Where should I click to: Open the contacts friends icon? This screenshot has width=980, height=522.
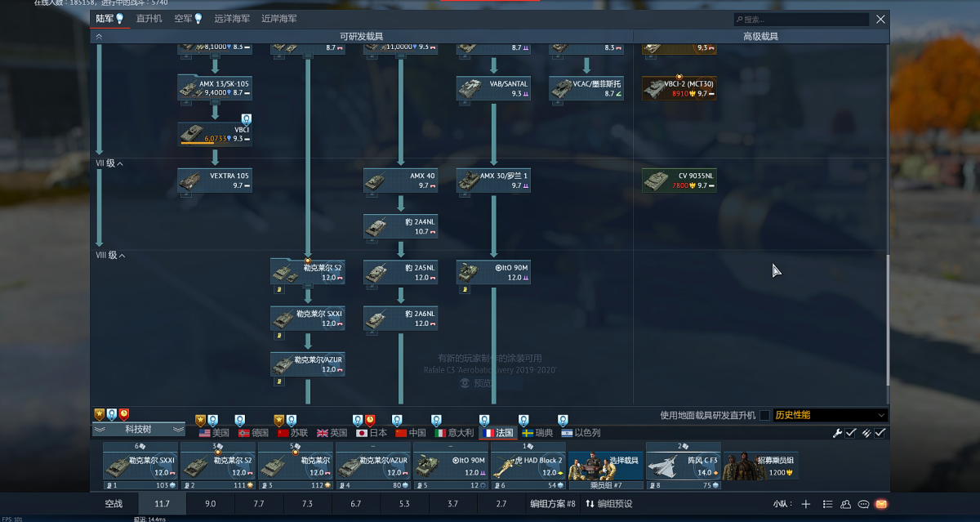(845, 504)
